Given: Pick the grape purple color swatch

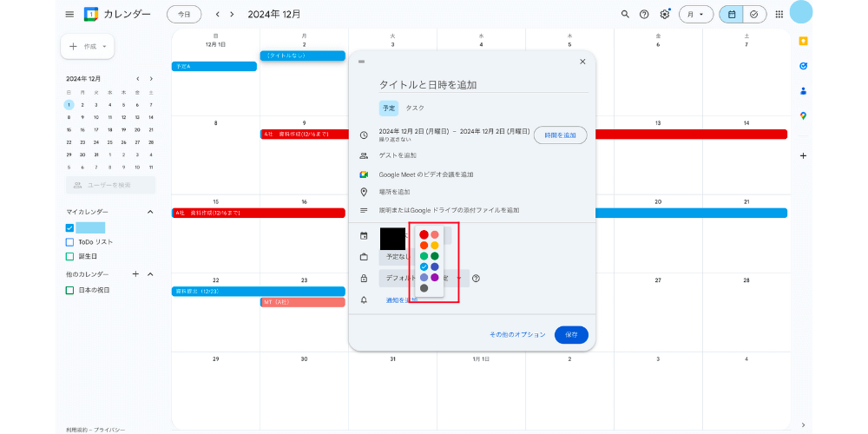Looking at the screenshot, I should [x=435, y=278].
